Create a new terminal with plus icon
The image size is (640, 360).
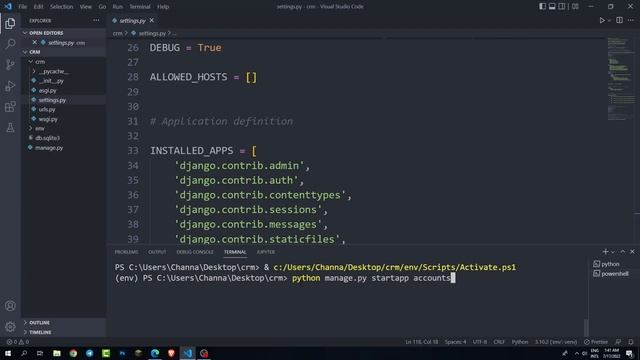coord(605,251)
